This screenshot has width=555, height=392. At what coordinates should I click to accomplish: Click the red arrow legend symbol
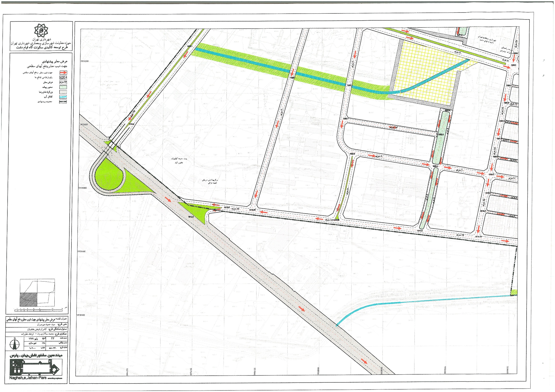tap(63, 73)
